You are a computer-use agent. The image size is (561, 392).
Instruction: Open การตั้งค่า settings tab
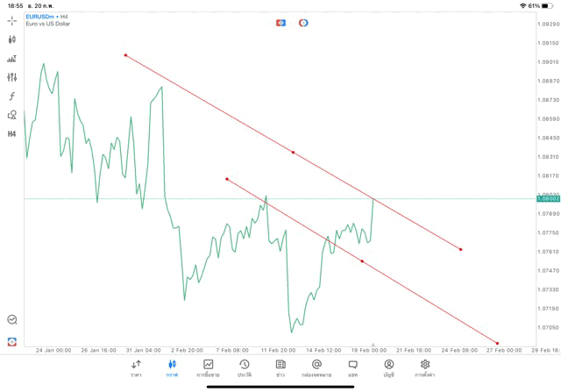pos(425,367)
